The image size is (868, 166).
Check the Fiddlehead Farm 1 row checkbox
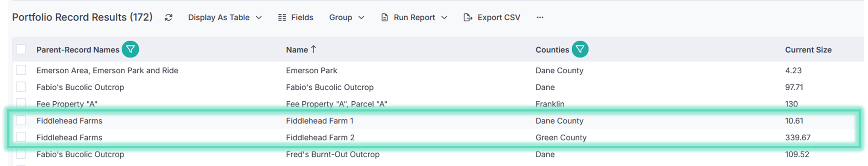(21, 121)
